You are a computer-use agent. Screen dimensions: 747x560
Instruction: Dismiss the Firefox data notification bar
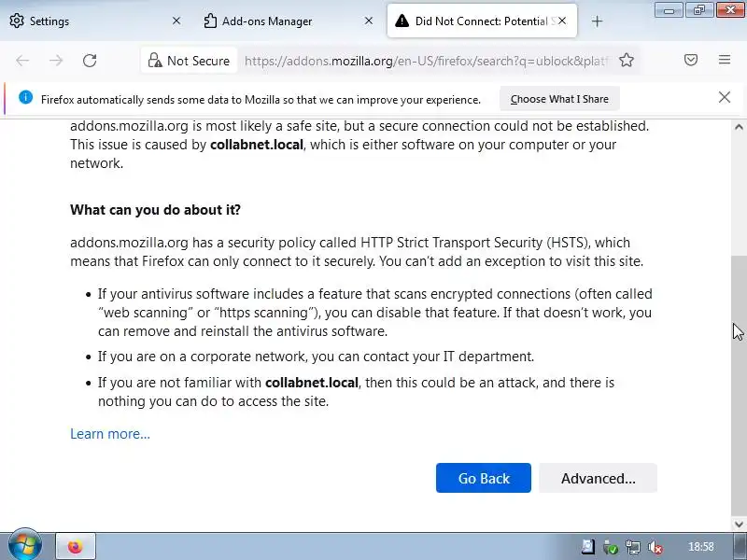coord(725,97)
